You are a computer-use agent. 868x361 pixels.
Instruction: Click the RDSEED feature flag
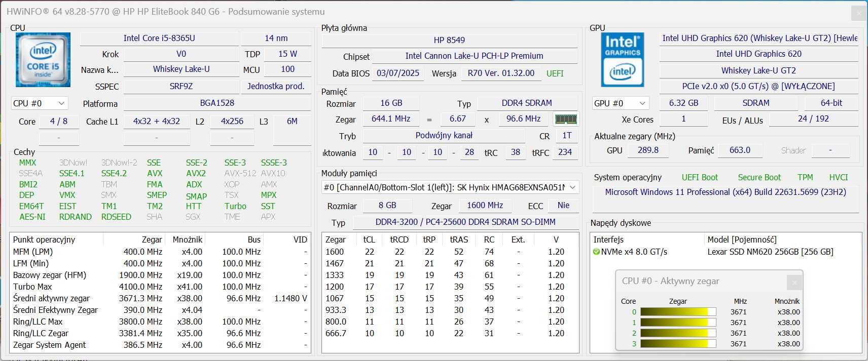point(116,217)
